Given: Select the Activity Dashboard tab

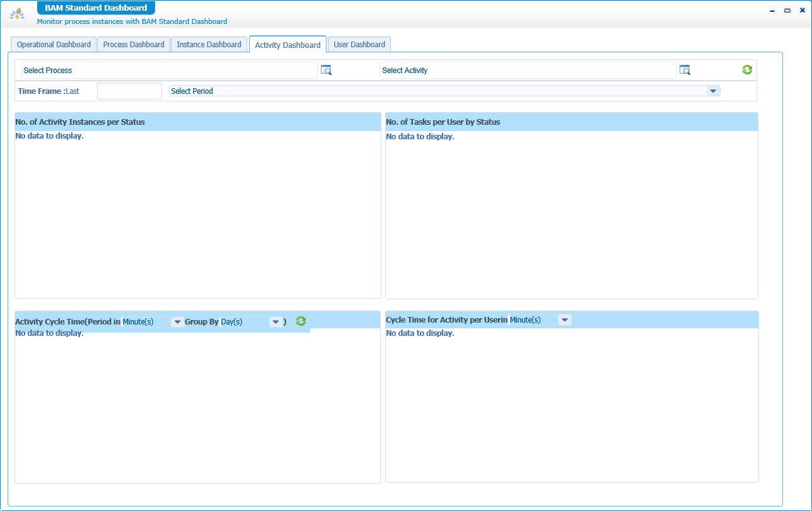Looking at the screenshot, I should coord(287,45).
